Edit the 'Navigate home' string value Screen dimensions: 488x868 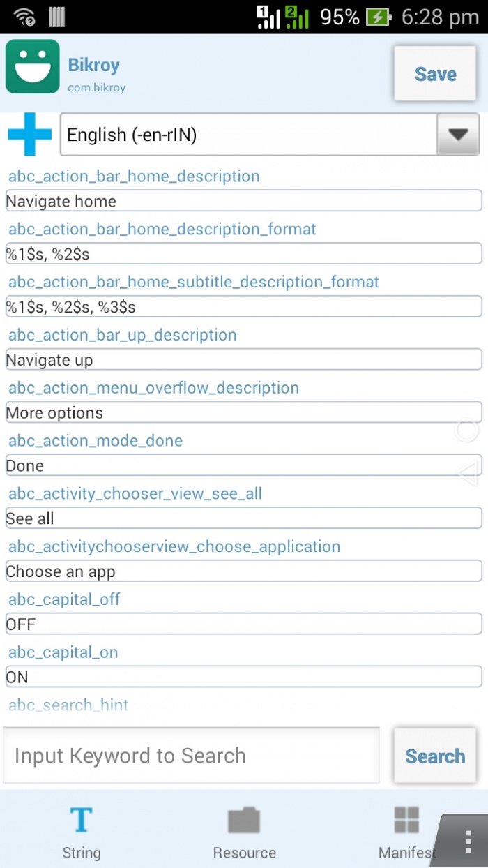coord(243,202)
